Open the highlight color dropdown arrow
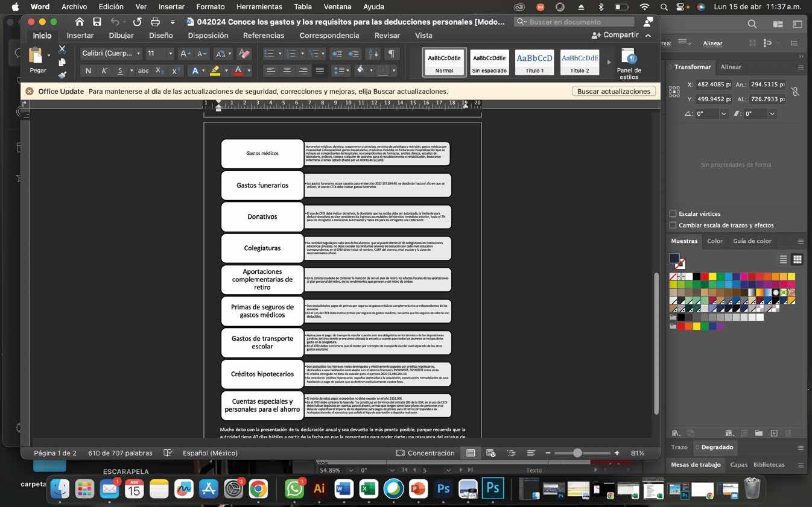The image size is (812, 507). click(226, 71)
